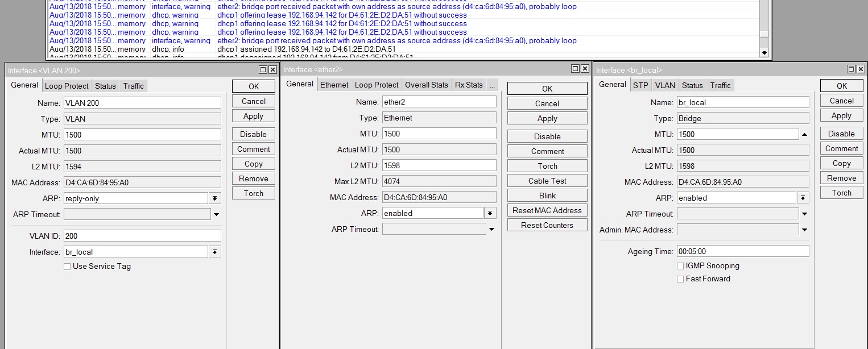The height and width of the screenshot is (349, 868).
Task: Add a Comment to br_local
Action: pos(841,148)
